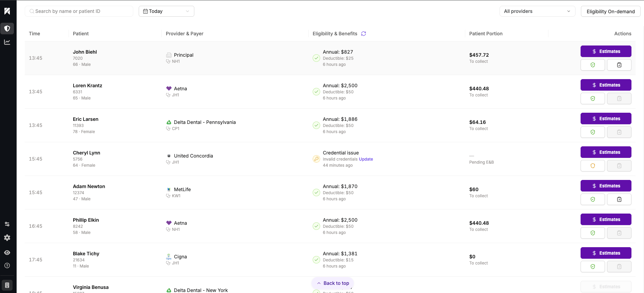Click Eric Larsen's eligibility shield button
The width and height of the screenshot is (644, 293).
[x=593, y=132]
